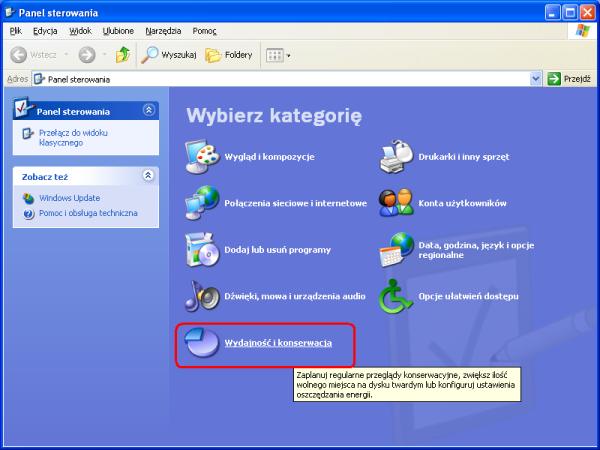Open the Data, godzina calendar globe icon
The image size is (600, 450).
[x=396, y=249]
